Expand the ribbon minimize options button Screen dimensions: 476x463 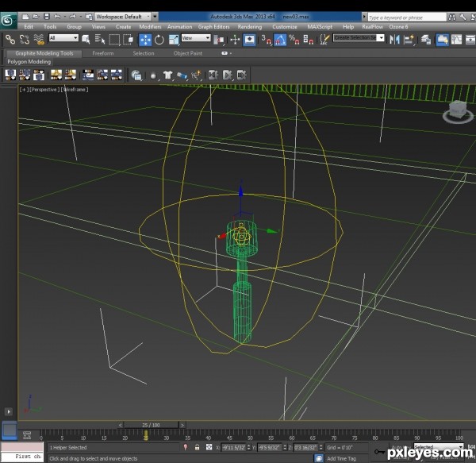tap(225, 53)
